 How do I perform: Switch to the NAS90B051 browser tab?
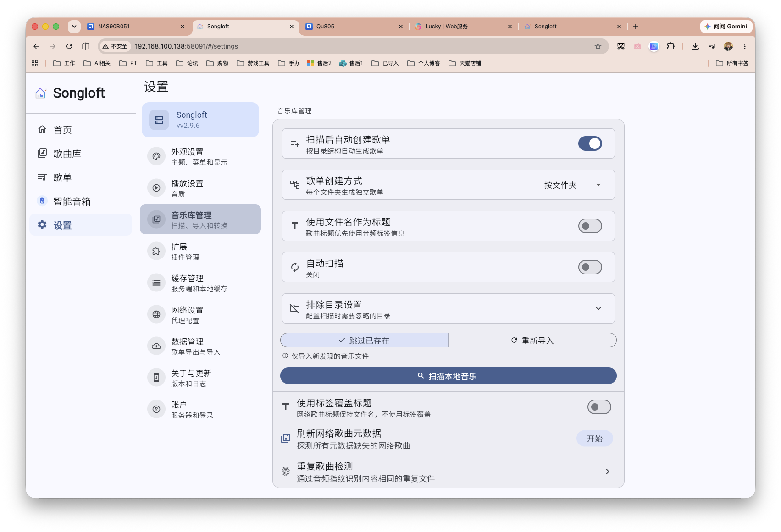tap(136, 27)
